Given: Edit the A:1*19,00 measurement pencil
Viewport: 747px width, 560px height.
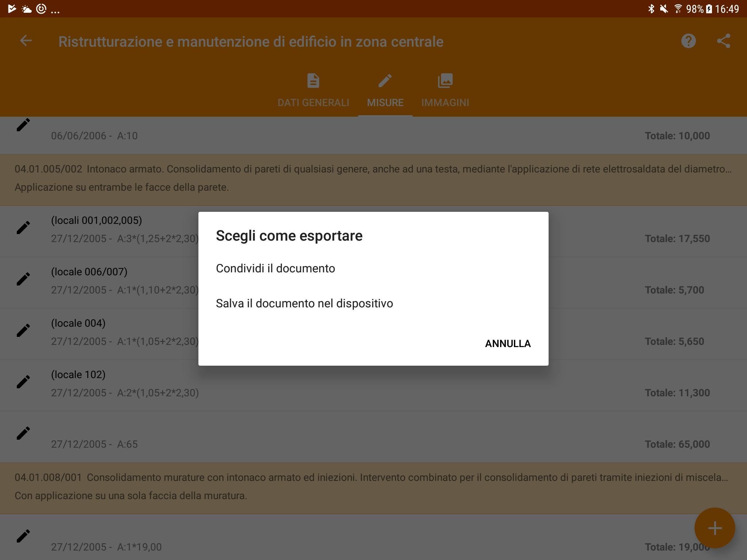Looking at the screenshot, I should [23, 536].
